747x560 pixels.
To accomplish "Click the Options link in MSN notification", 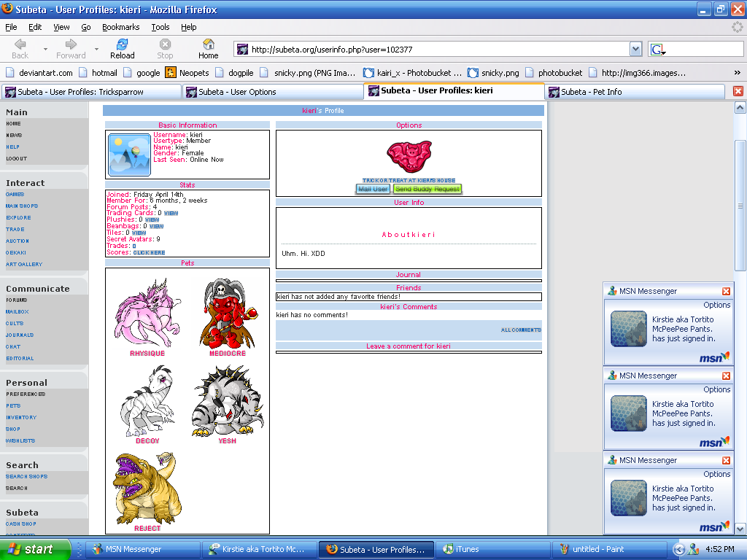I will (x=716, y=305).
